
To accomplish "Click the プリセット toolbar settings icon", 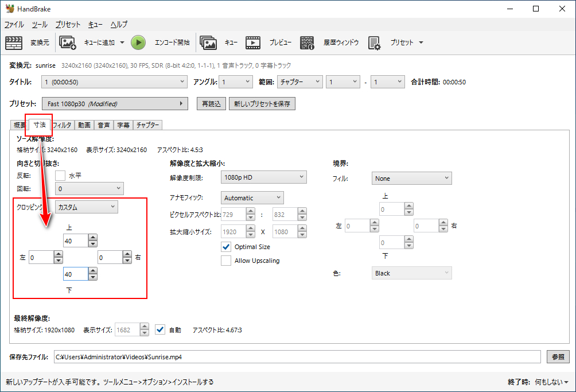I will pyautogui.click(x=375, y=42).
